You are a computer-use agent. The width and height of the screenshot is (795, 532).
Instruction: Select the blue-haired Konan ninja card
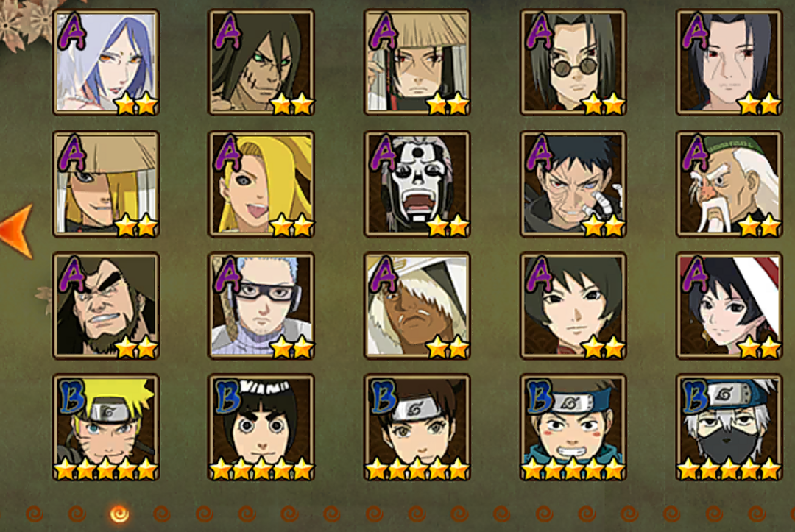pyautogui.click(x=106, y=63)
